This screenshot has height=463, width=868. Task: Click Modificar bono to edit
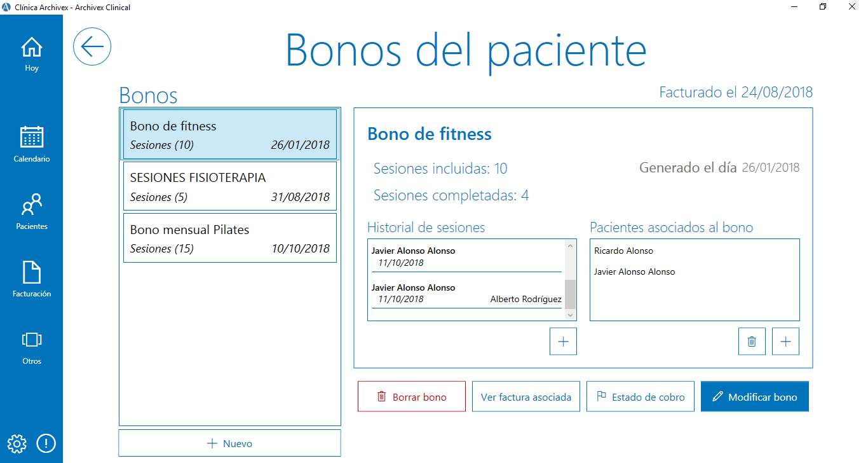pyautogui.click(x=754, y=396)
